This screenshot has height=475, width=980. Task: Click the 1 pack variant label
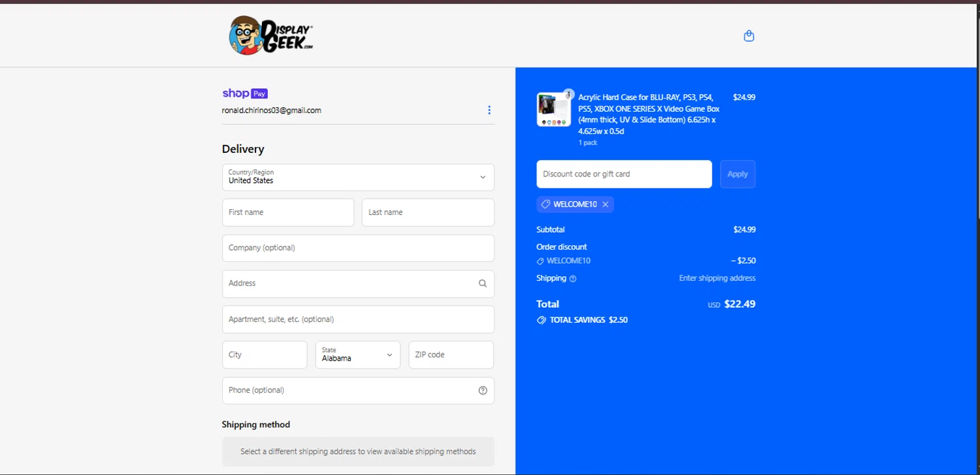587,142
